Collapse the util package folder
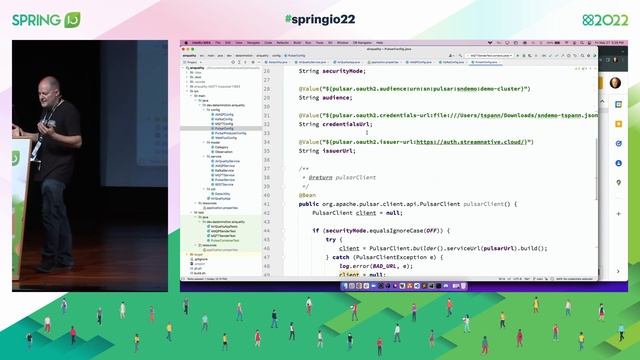 (204, 189)
